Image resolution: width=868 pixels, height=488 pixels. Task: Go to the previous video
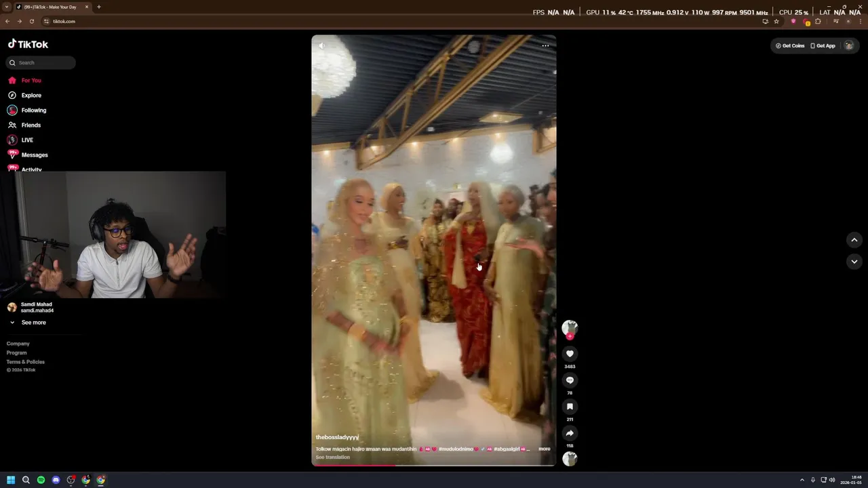click(854, 240)
